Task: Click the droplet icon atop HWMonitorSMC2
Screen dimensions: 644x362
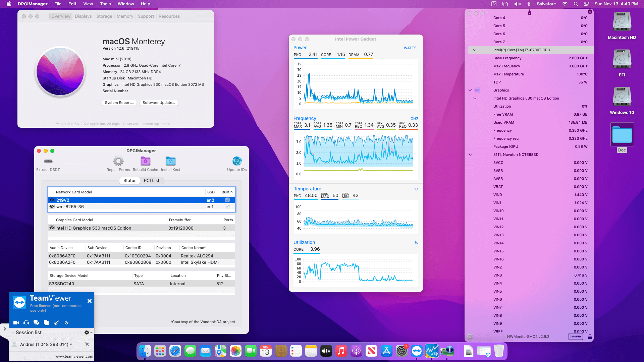Action: 529,12
